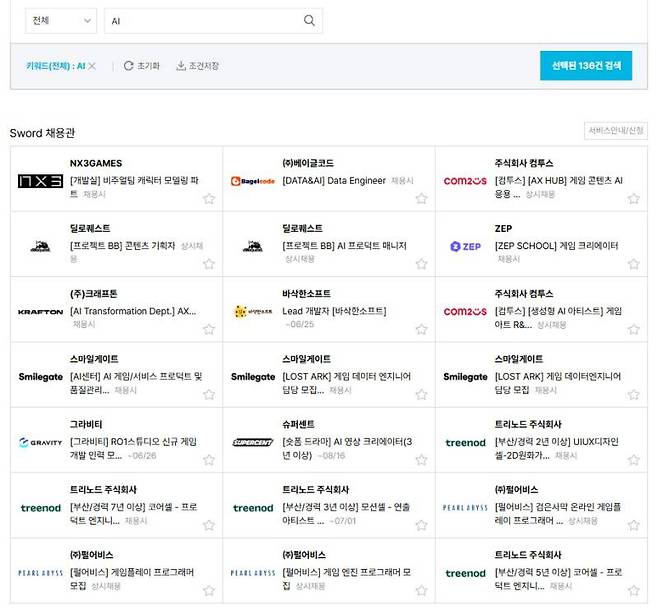This screenshot has width=658, height=615.
Task: Open [개발실] 비주얼팀 캐릭터 모델링 job
Action: click(x=134, y=187)
